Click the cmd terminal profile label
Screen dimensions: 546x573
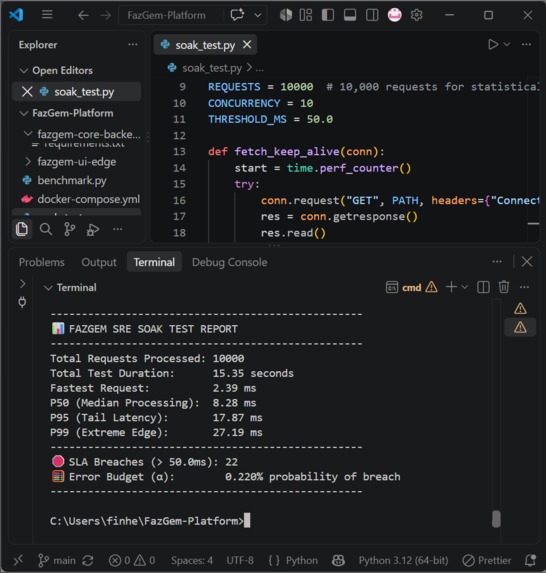(x=412, y=288)
